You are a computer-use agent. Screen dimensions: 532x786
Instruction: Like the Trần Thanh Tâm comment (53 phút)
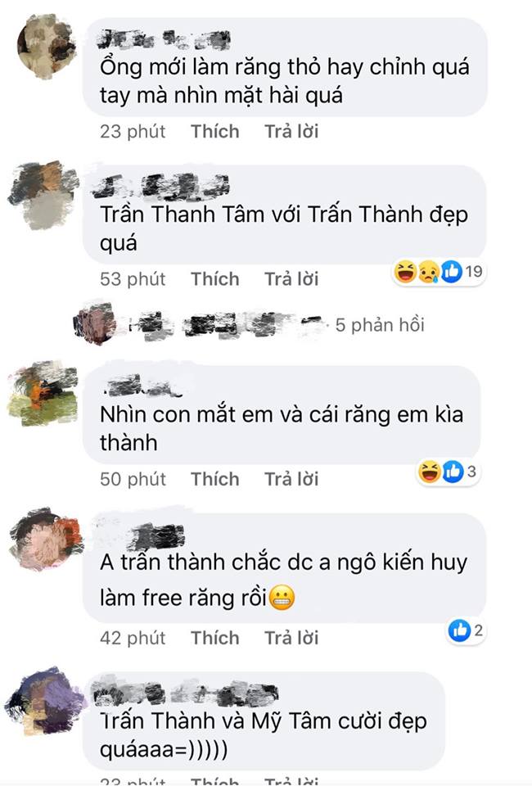215,278
